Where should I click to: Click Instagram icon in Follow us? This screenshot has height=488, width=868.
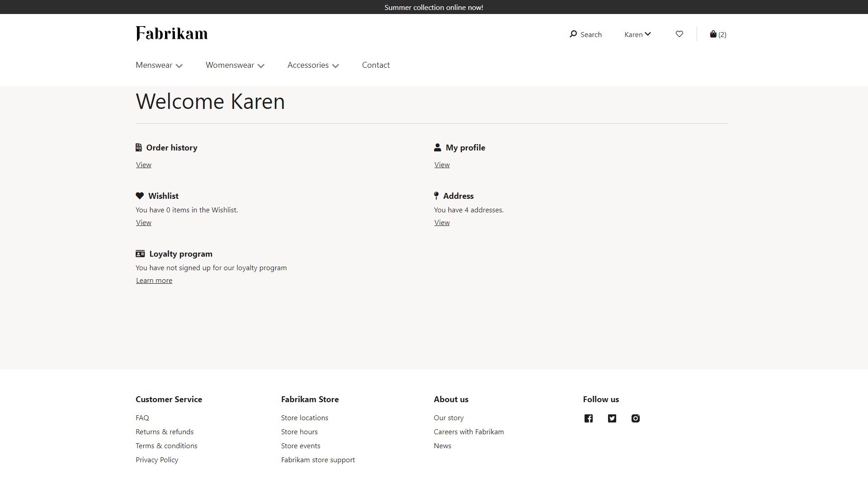click(x=636, y=418)
